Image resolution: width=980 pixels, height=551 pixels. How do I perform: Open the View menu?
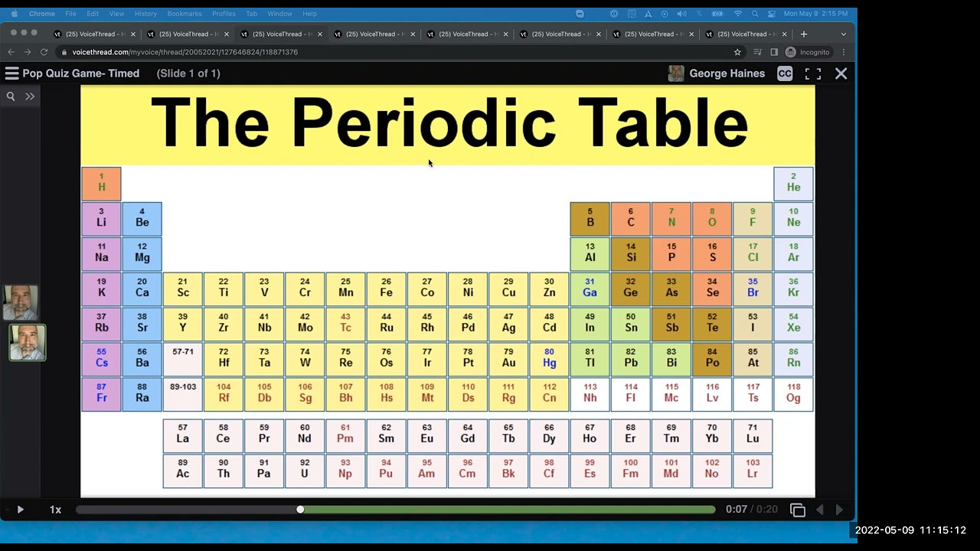(116, 14)
